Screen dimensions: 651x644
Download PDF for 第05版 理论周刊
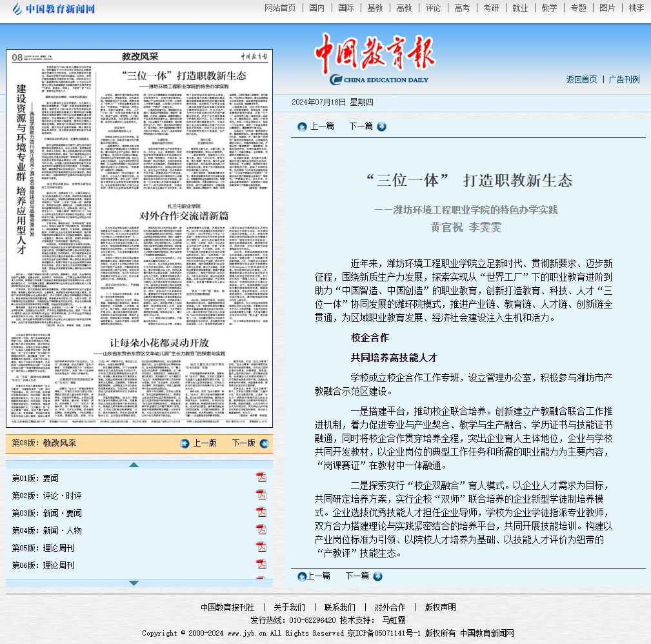[261, 547]
